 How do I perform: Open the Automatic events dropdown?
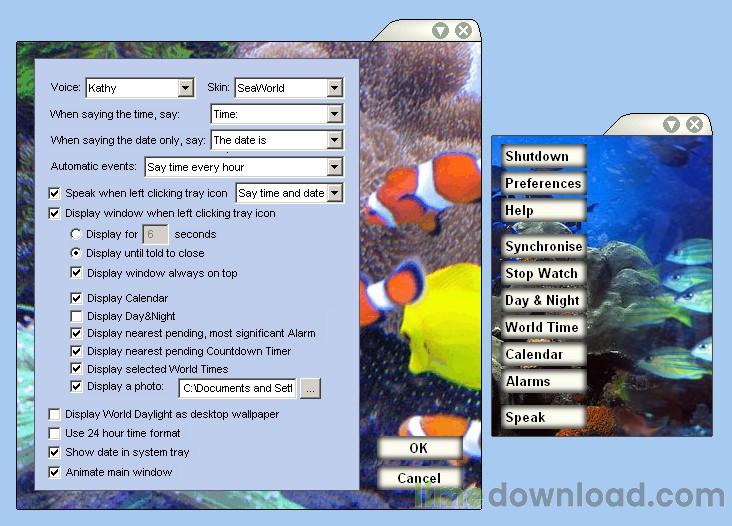tap(244, 167)
